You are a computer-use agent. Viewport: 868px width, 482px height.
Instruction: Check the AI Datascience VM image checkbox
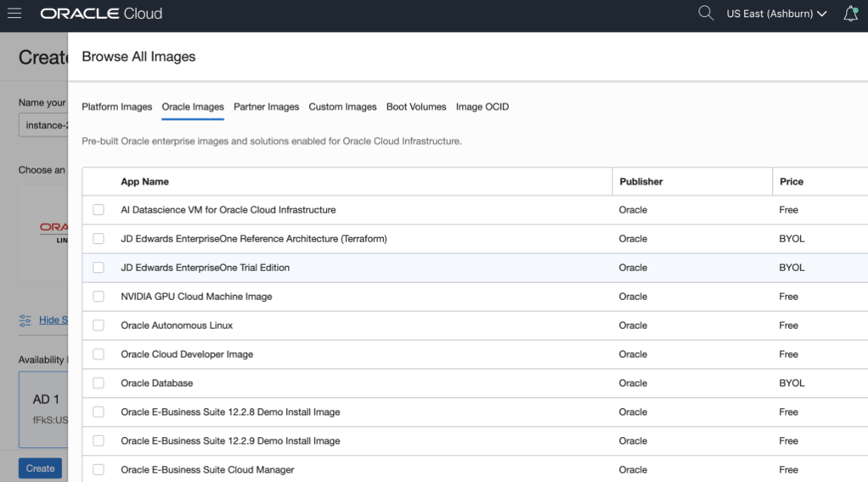(99, 210)
